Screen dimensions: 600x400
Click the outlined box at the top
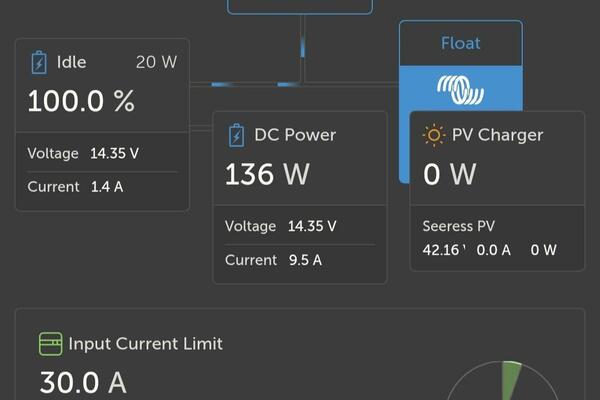click(x=300, y=6)
